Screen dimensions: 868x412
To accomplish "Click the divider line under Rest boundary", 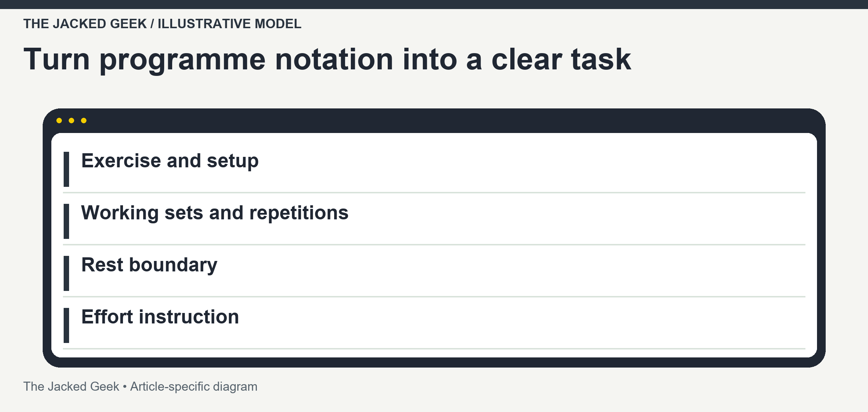I will pyautogui.click(x=434, y=297).
